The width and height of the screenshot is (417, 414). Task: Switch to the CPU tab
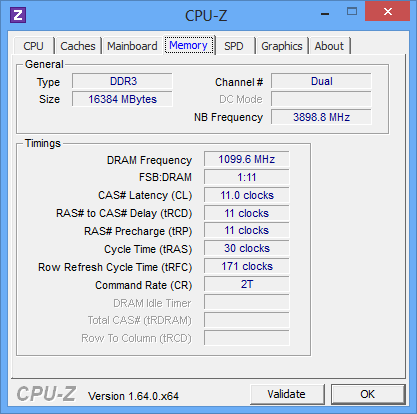[33, 46]
